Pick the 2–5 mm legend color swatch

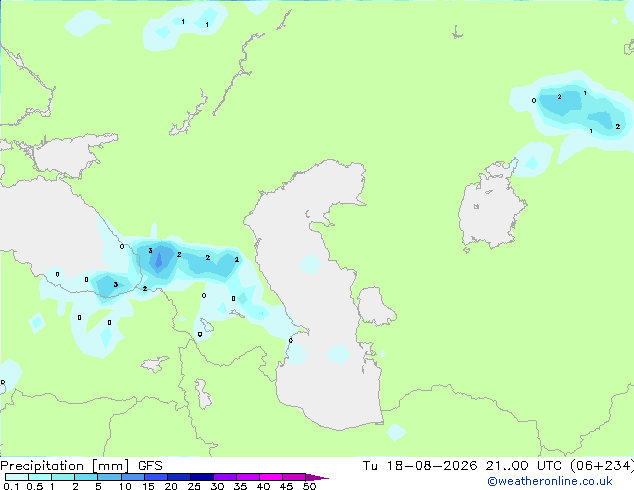[86, 477]
